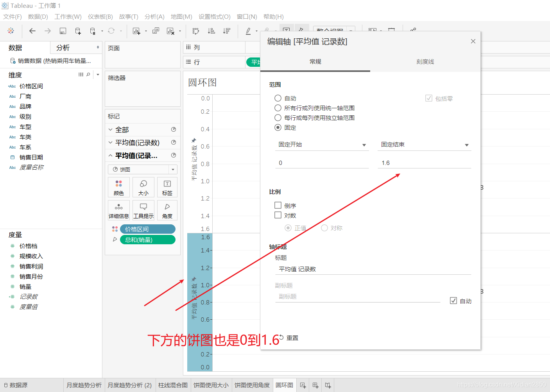Image resolution: width=550 pixels, height=392 pixels.
Task: Click the fixed end value field 1.6
Action: (x=425, y=163)
